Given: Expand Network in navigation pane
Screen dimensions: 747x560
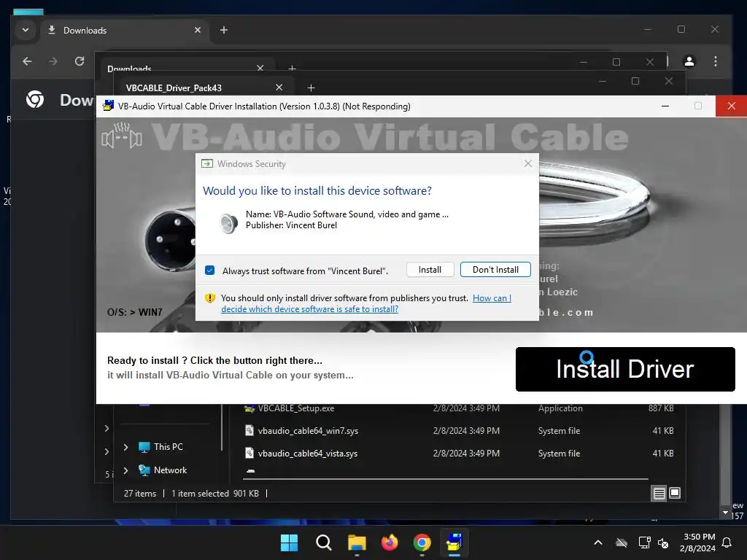Looking at the screenshot, I should (125, 470).
